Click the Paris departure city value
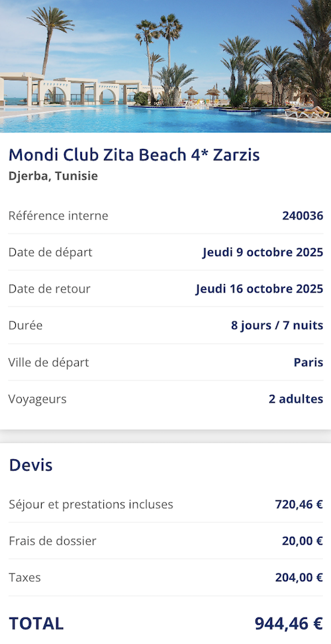The width and height of the screenshot is (331, 644). click(308, 362)
